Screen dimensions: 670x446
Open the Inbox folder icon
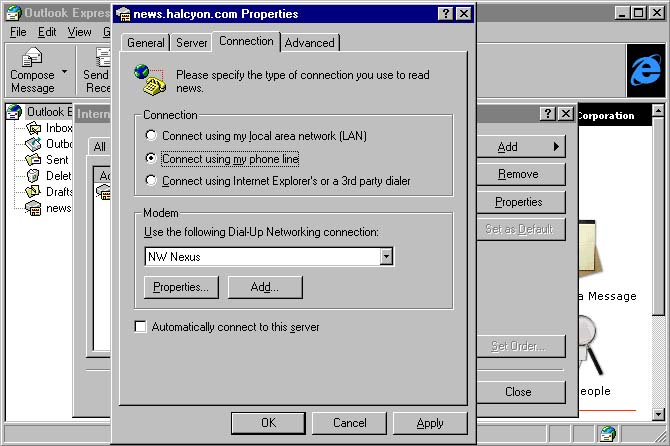(33, 128)
